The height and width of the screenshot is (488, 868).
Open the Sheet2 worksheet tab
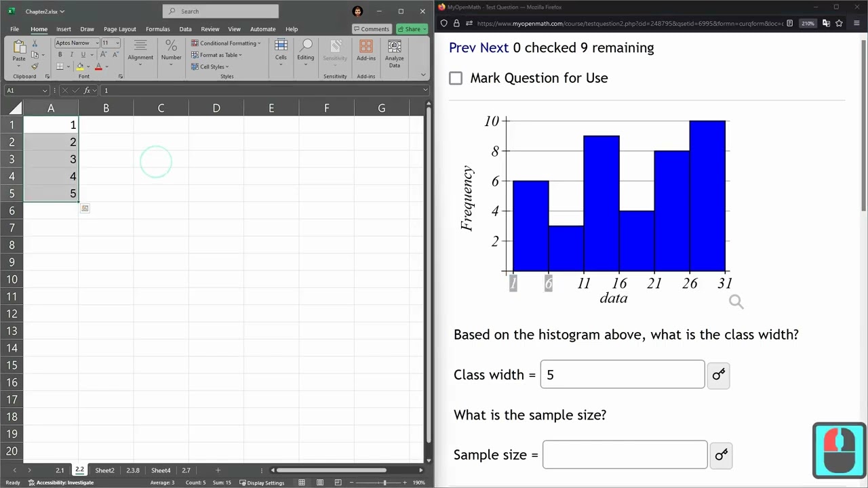coord(104,470)
